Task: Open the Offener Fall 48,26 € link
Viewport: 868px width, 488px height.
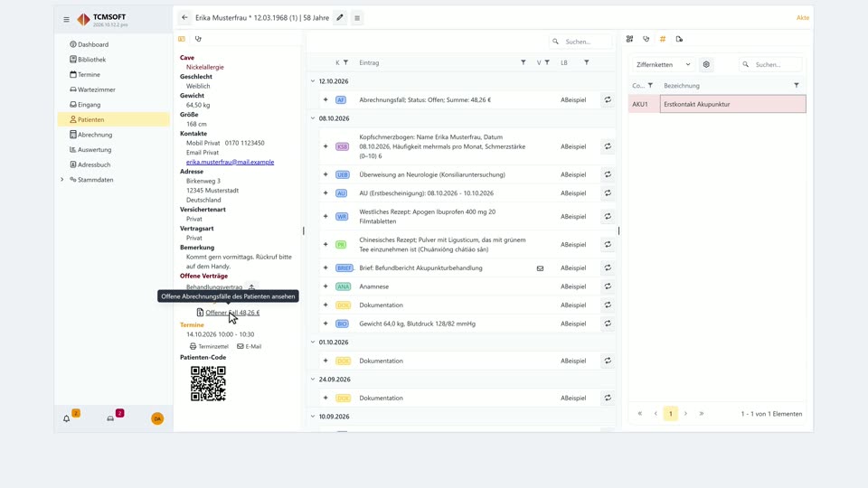Action: coord(232,313)
